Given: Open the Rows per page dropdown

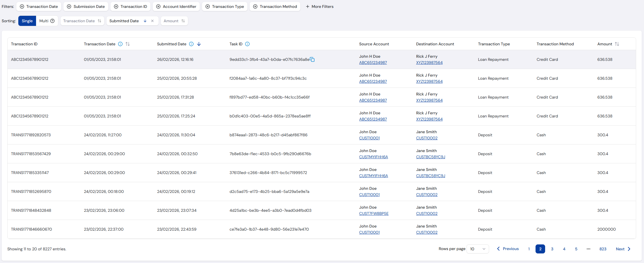Looking at the screenshot, I should 478,249.
